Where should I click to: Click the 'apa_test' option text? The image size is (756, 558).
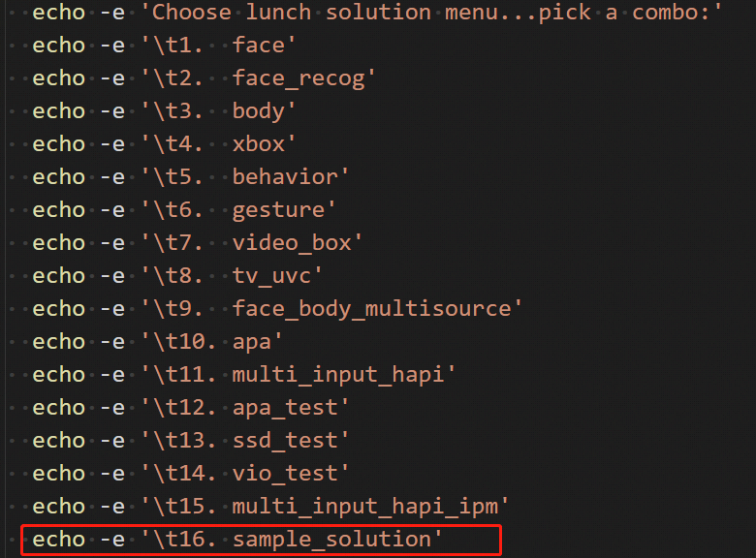coord(285,407)
